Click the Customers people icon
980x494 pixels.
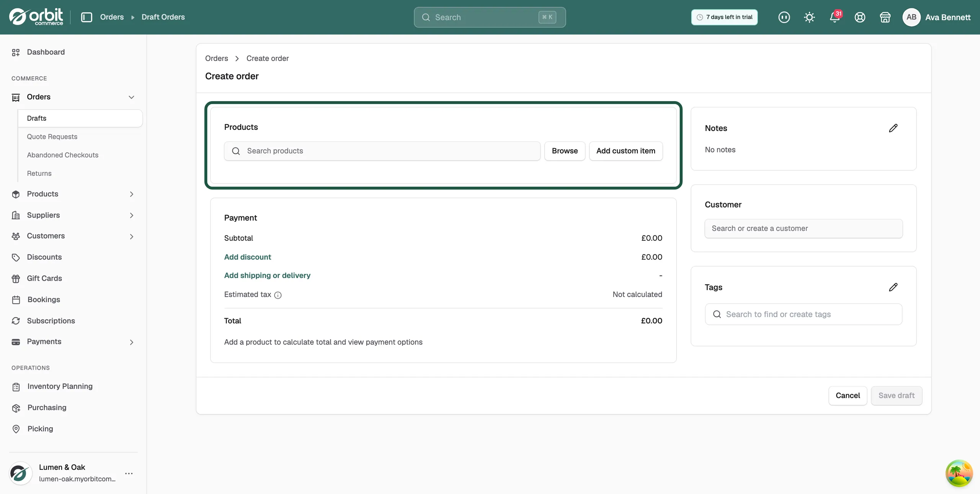point(16,236)
